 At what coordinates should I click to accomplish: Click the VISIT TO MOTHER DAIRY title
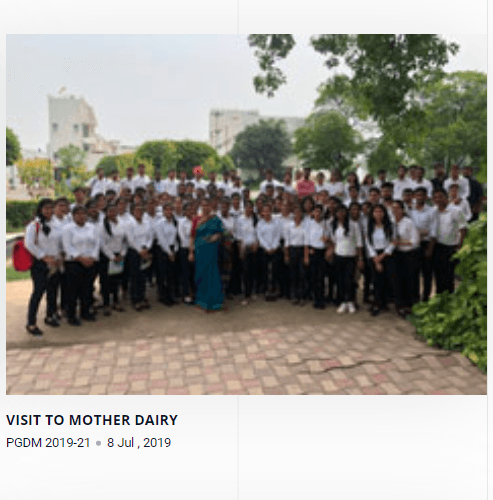coord(92,420)
